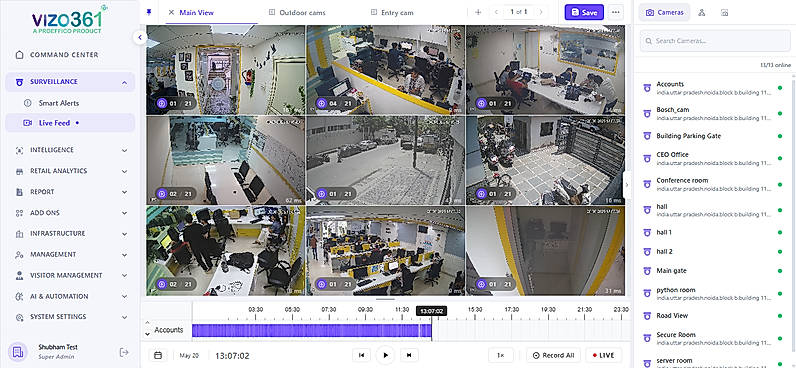This screenshot has width=796, height=368.
Task: Click the Search Cameras field
Action: [715, 41]
